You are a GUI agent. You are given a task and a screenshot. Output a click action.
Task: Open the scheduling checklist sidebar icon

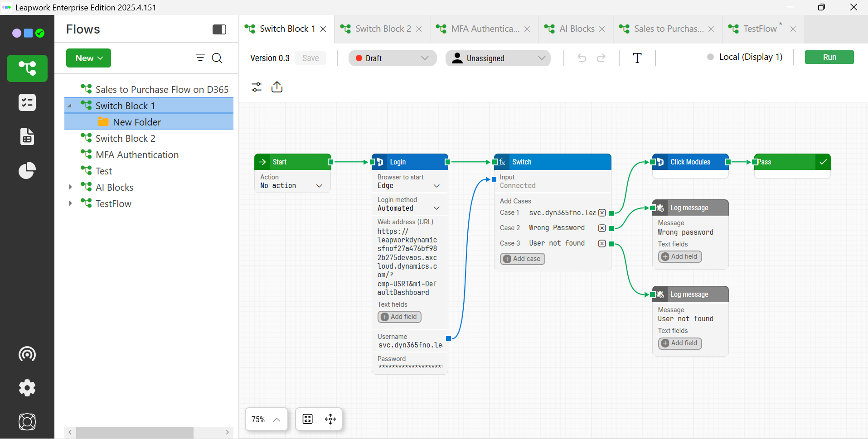pos(27,102)
